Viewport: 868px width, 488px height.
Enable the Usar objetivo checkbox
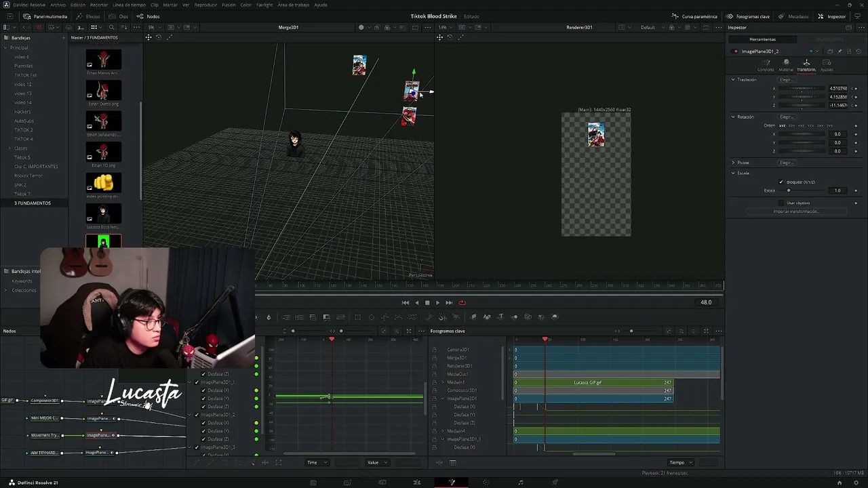coord(781,203)
